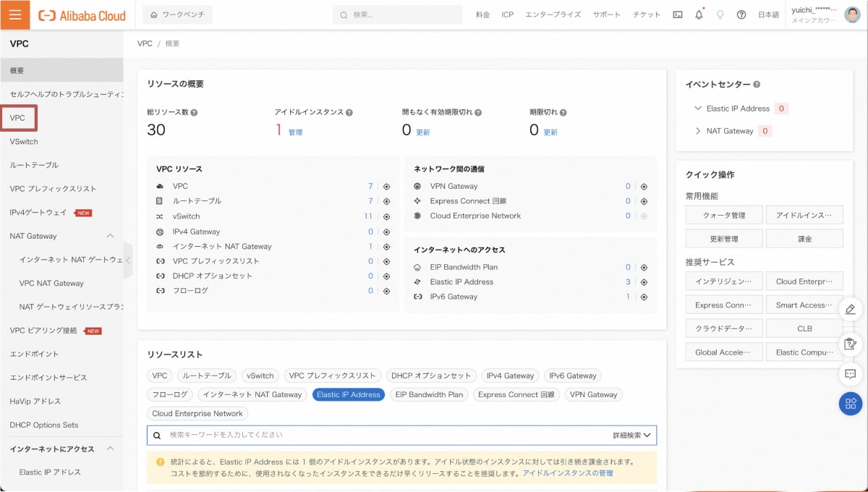Screen dimensions: 868x492
Task: Click the help question mark icon
Action: (741, 14)
